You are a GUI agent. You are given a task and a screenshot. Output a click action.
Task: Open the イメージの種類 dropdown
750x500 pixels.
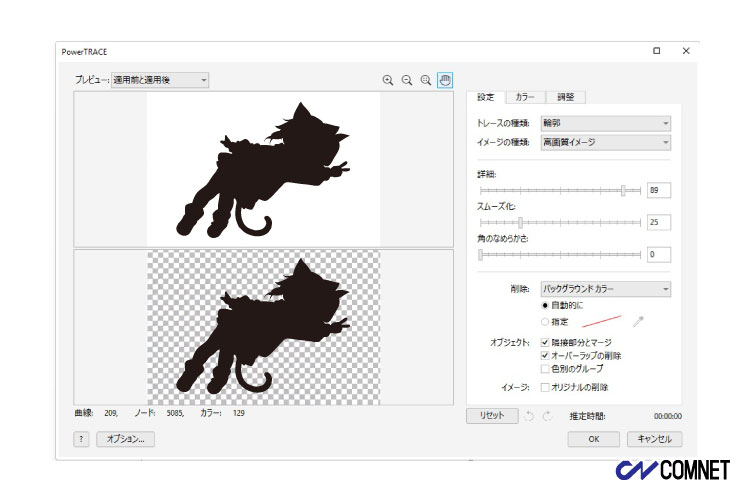click(x=606, y=142)
